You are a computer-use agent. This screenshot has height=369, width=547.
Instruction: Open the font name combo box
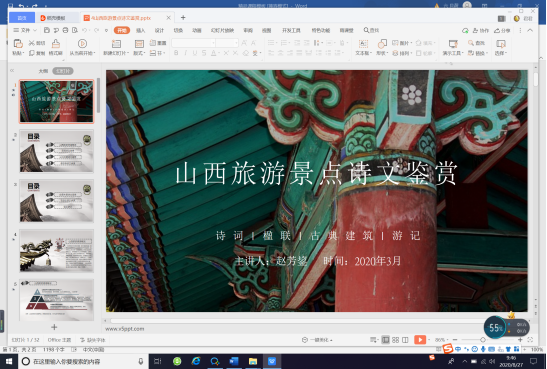coord(193,43)
